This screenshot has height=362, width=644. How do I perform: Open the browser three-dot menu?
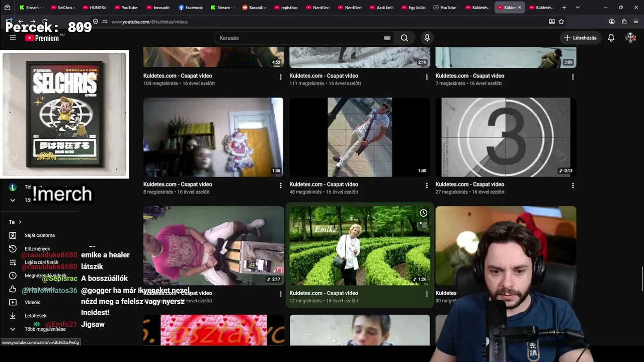(x=636, y=22)
